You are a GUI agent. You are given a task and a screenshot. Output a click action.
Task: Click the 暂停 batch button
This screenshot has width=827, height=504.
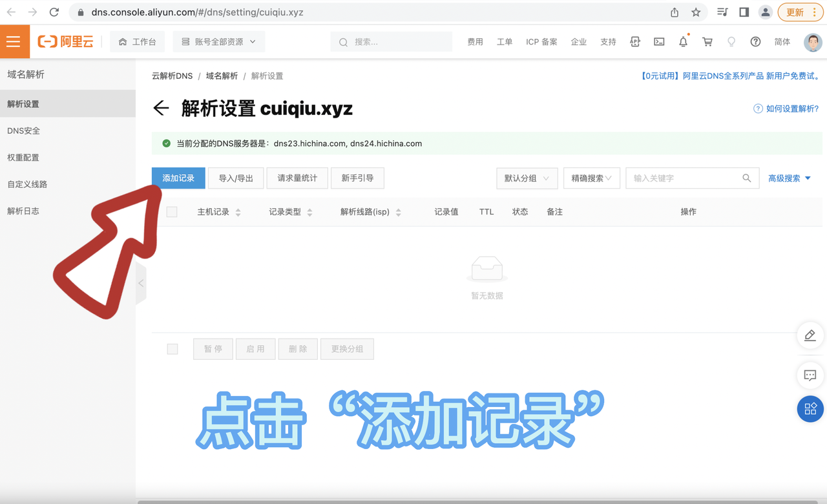[213, 349]
